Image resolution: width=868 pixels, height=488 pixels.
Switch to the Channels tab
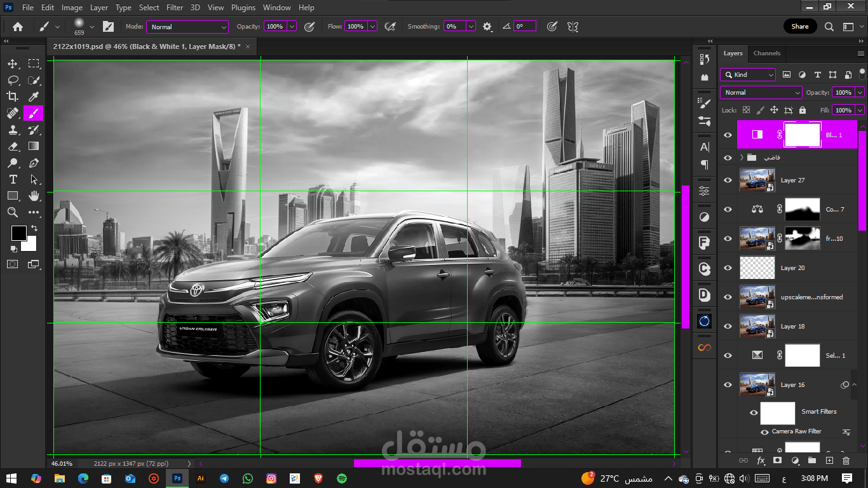coord(767,53)
